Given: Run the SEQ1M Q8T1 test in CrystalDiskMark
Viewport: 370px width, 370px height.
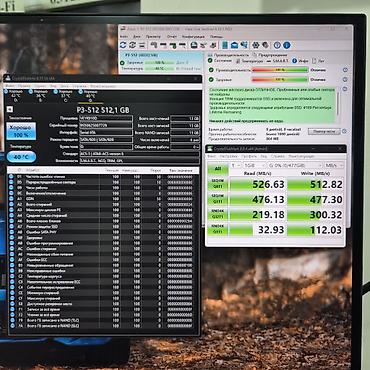Looking at the screenshot, I should coord(218,184).
